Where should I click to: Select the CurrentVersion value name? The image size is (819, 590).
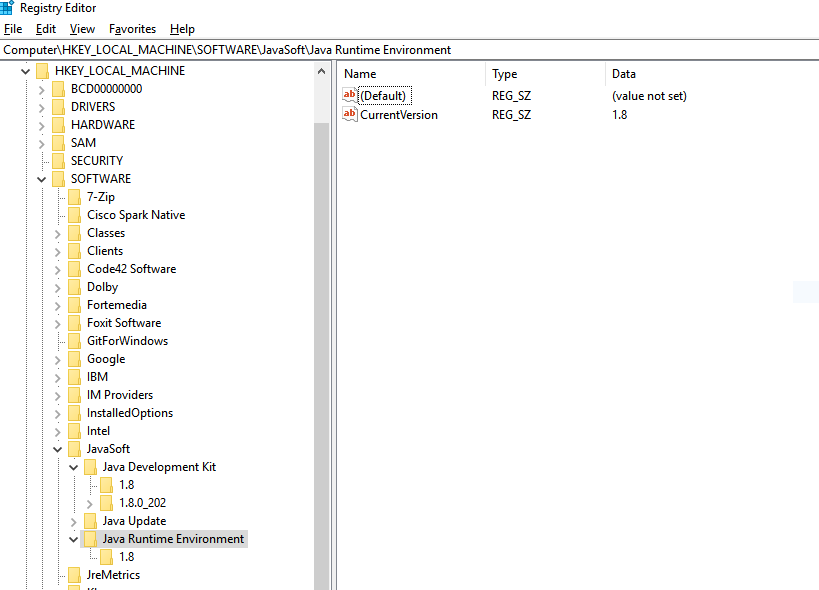[399, 115]
